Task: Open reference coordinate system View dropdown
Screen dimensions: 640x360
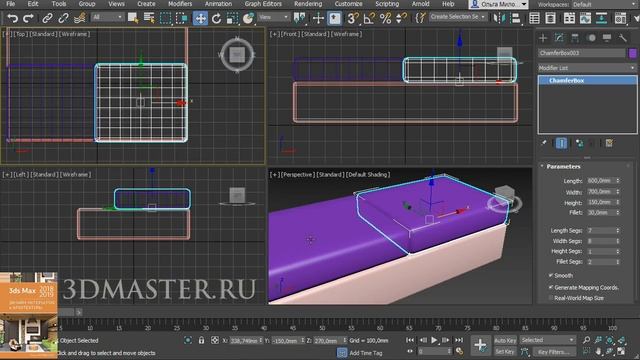Action: [x=273, y=17]
